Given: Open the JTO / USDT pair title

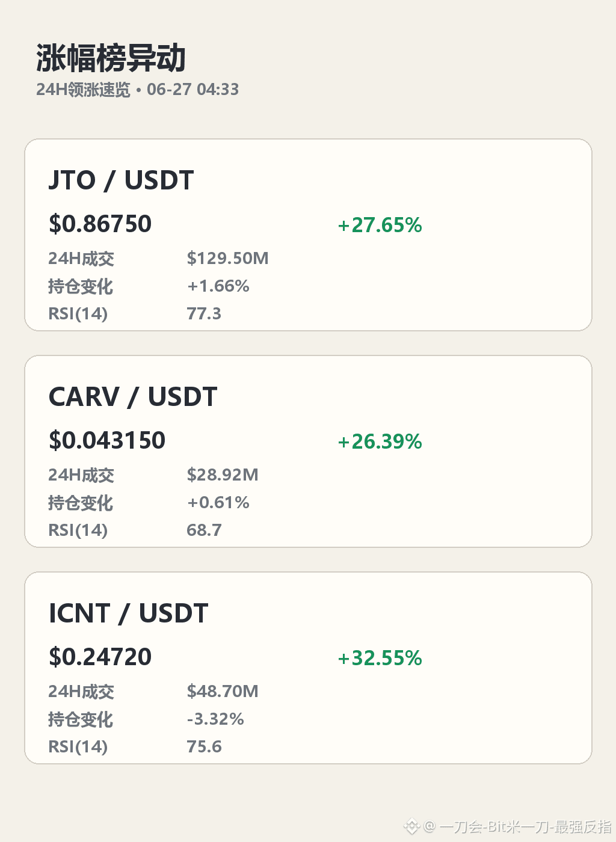Looking at the screenshot, I should (x=121, y=180).
